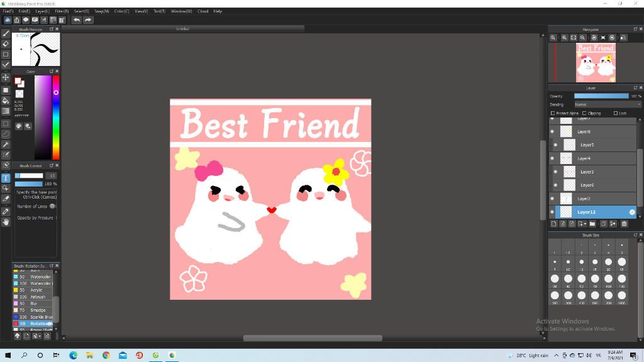Choose the Acrylic brush
The image size is (644, 362).
pyautogui.click(x=33, y=290)
